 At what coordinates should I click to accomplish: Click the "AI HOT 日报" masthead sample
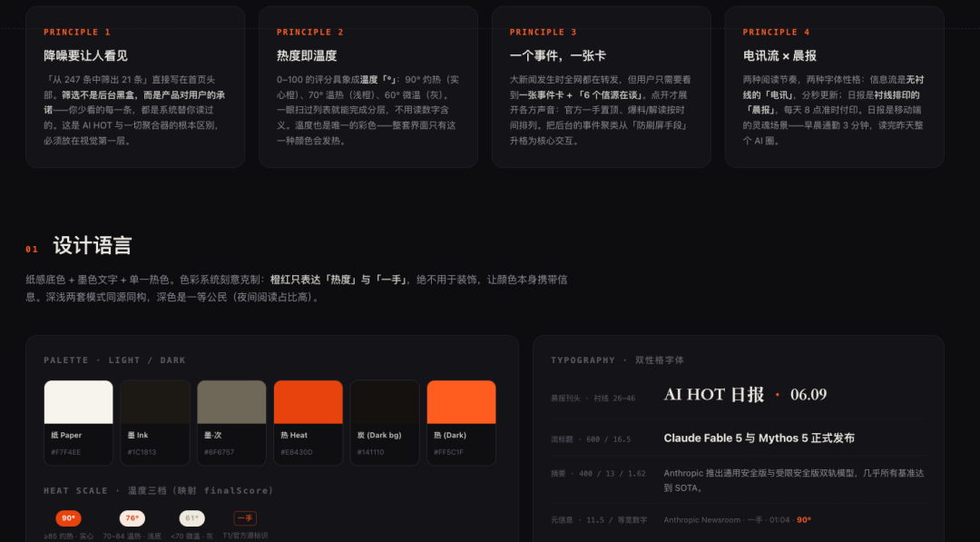click(x=714, y=394)
